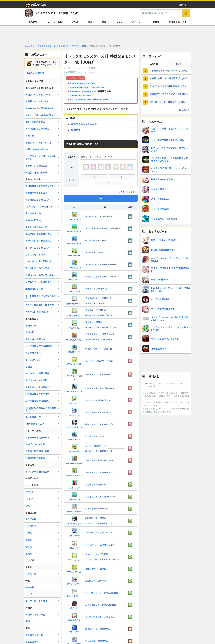Click dragon family icon in はじけドーラ row
The height and width of the screenshot is (644, 215).
(130, 349)
